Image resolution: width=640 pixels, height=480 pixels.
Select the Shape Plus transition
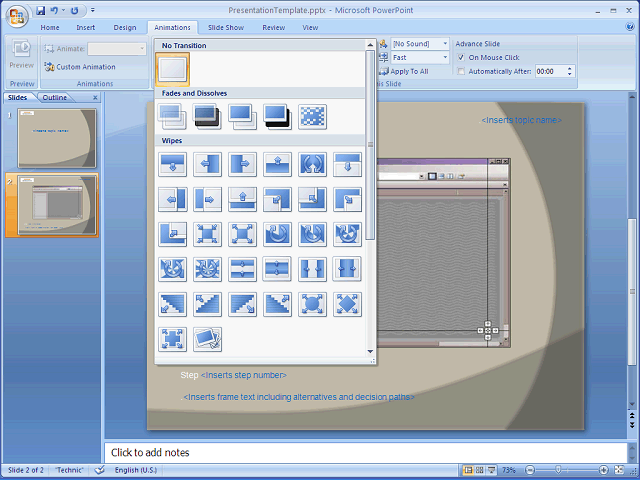[x=172, y=339]
